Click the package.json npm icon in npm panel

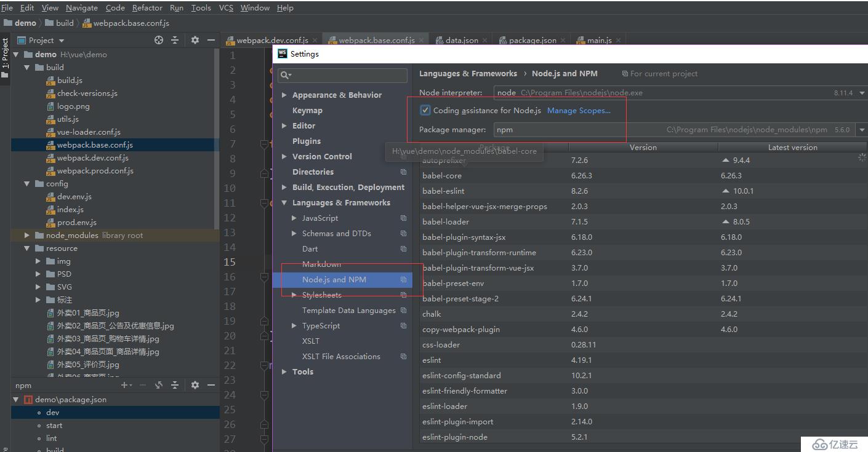28,399
